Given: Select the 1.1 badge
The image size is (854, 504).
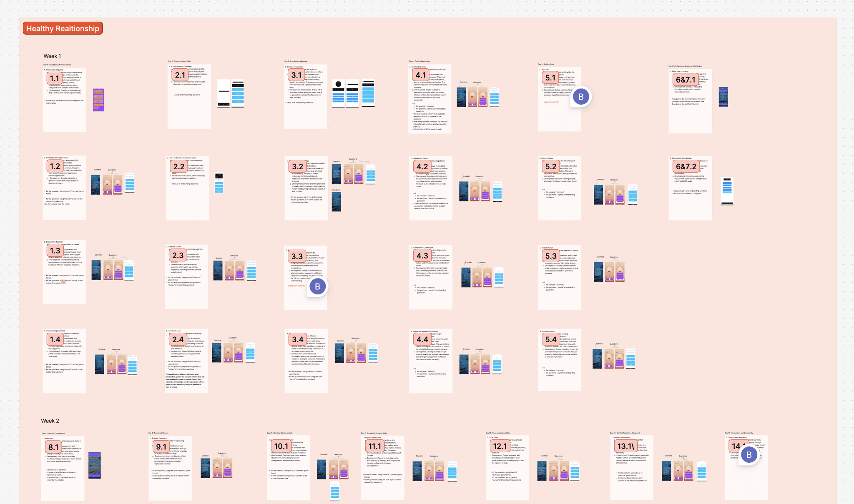Looking at the screenshot, I should [55, 78].
